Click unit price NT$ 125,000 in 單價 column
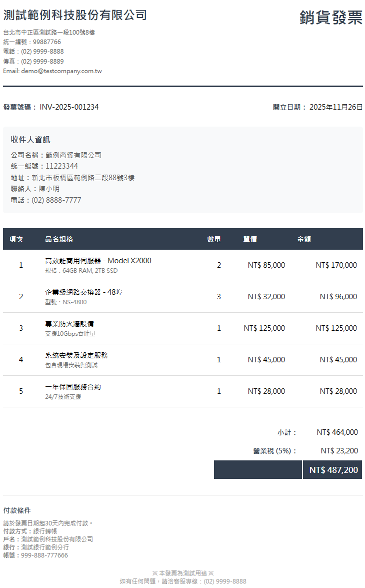 [x=264, y=328]
